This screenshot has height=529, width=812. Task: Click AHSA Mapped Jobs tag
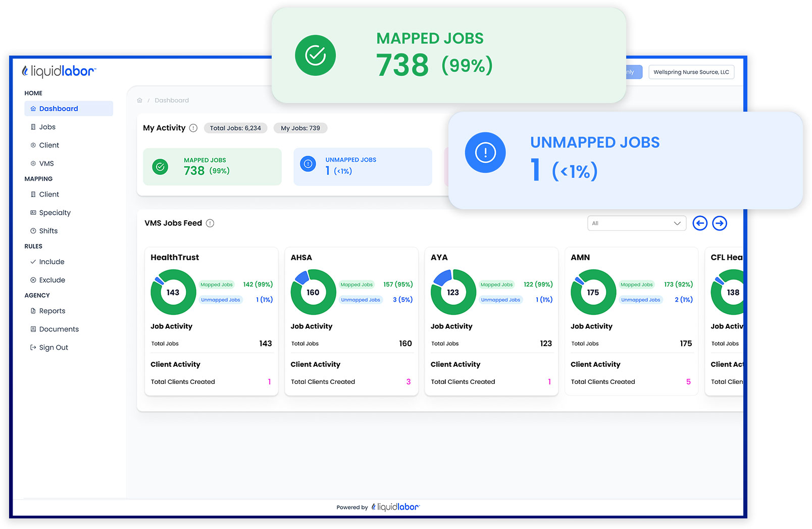tap(357, 284)
